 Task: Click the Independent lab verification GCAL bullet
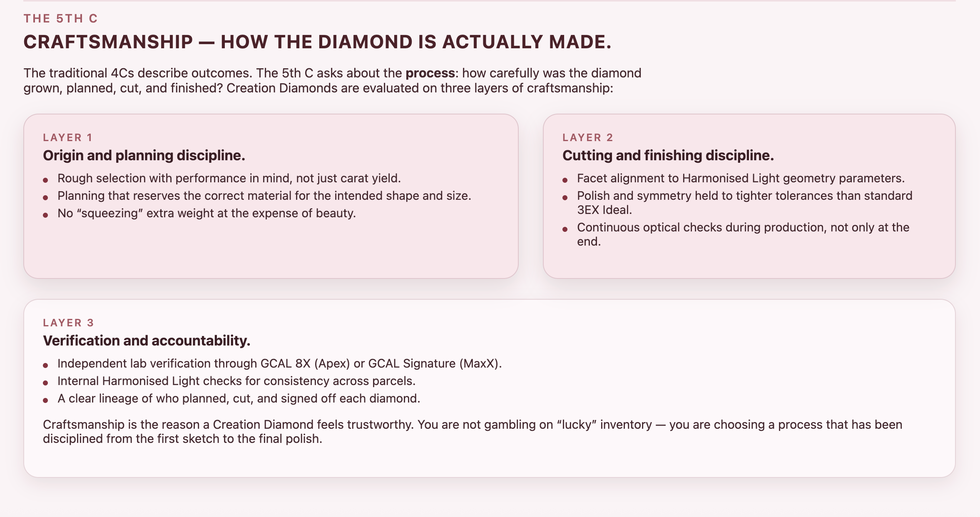(x=280, y=364)
